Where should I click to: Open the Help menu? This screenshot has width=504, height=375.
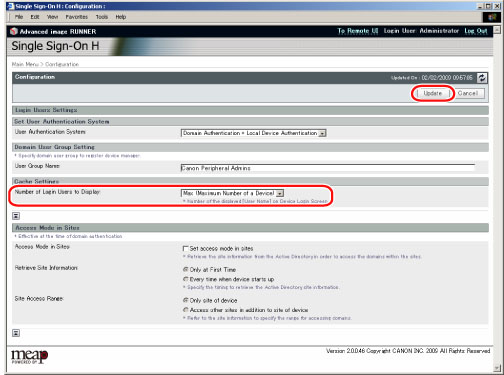[x=121, y=17]
